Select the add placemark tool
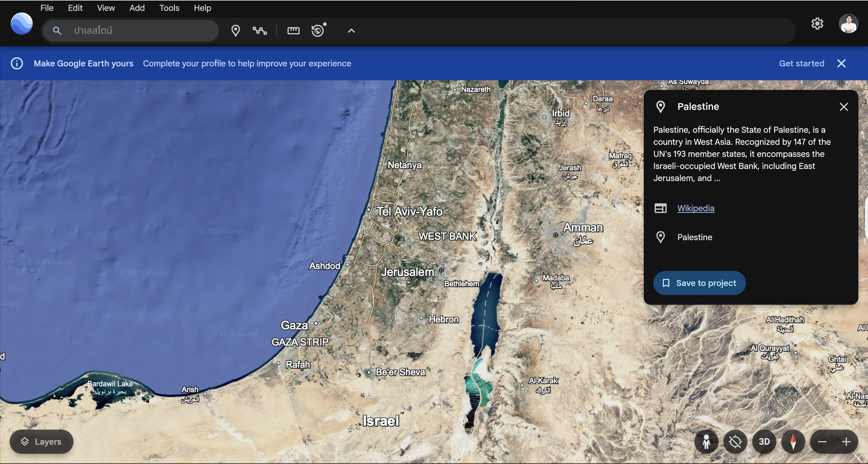This screenshot has height=464, width=868. pos(235,31)
